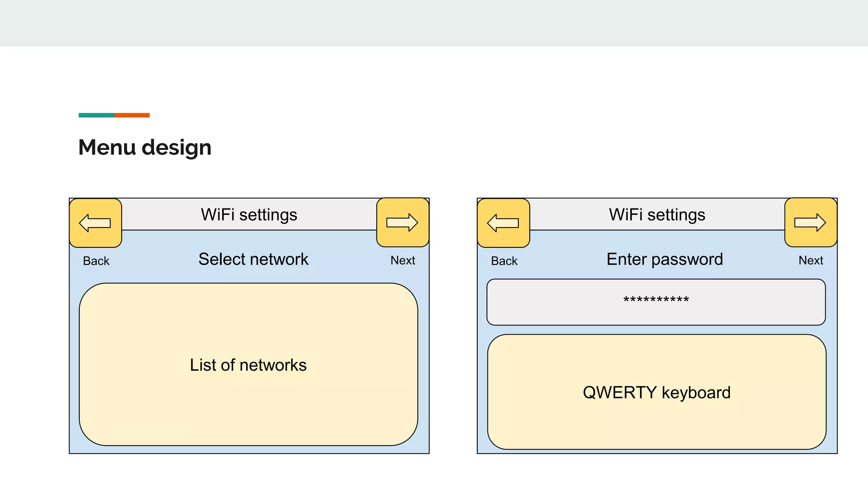Click the left arrow on Select network screen
Viewport: 868px width, 488px height.
[x=95, y=223]
